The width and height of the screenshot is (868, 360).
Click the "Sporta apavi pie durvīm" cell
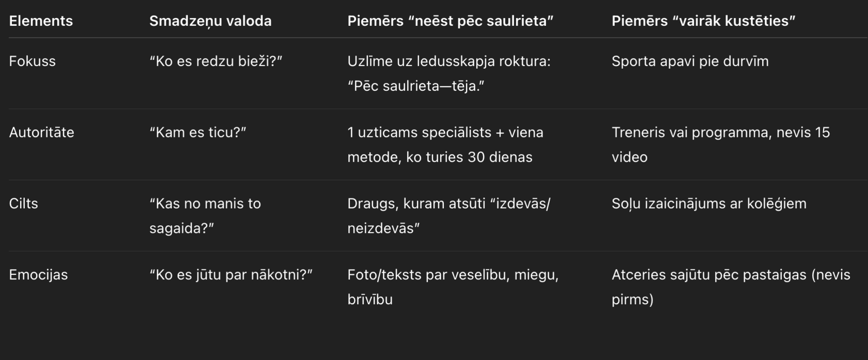tap(690, 61)
